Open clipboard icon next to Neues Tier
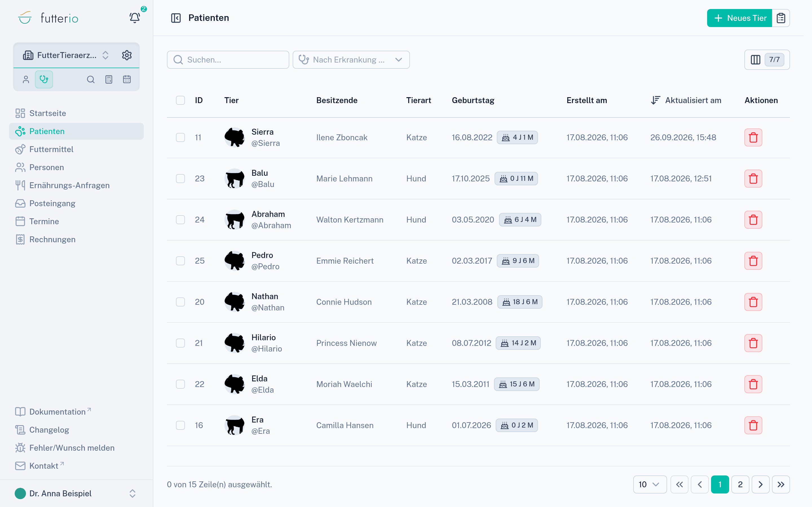 point(781,18)
